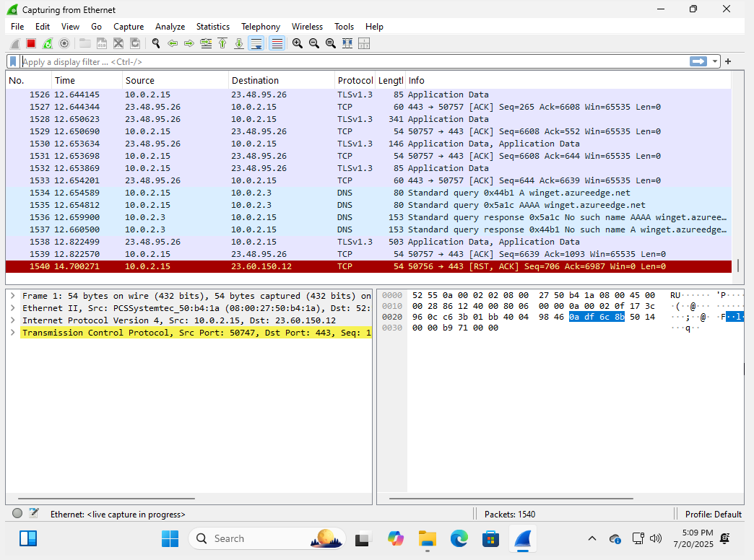754x560 pixels.
Task: Click the gray Start capture shark fin icon
Action: [15, 44]
